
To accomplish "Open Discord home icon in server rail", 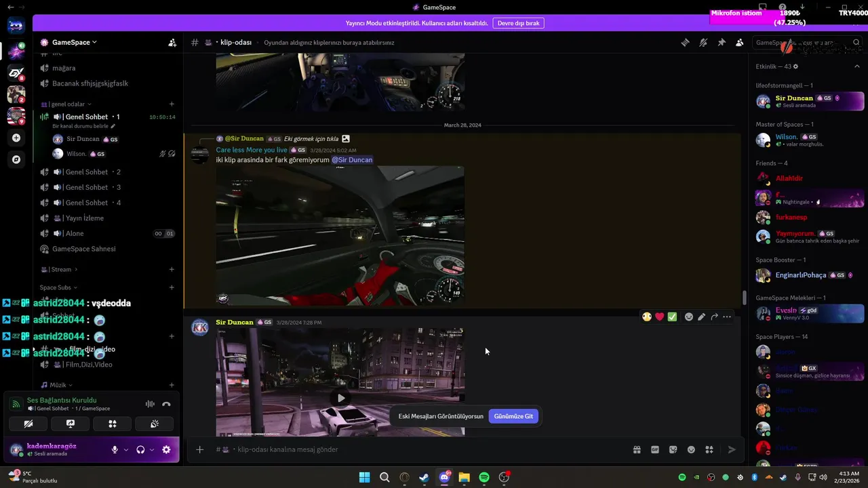I will coord(16,26).
